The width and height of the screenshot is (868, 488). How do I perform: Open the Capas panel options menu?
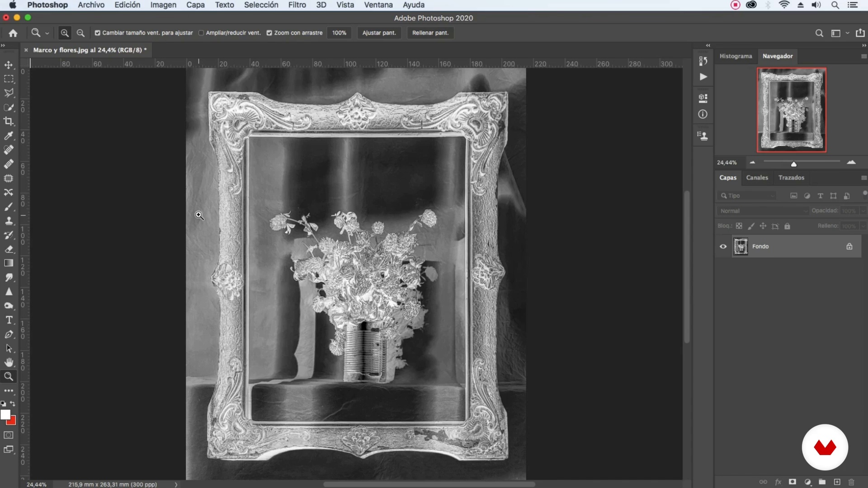[x=864, y=178]
